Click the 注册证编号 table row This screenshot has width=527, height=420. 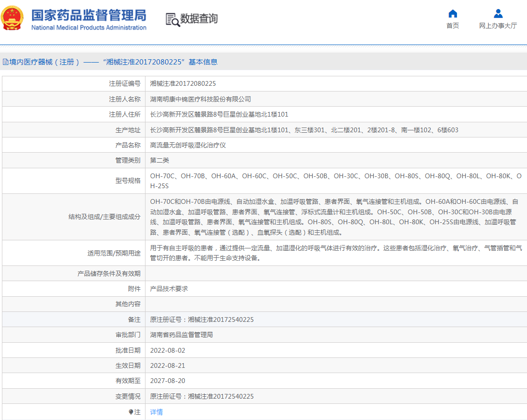(x=123, y=83)
